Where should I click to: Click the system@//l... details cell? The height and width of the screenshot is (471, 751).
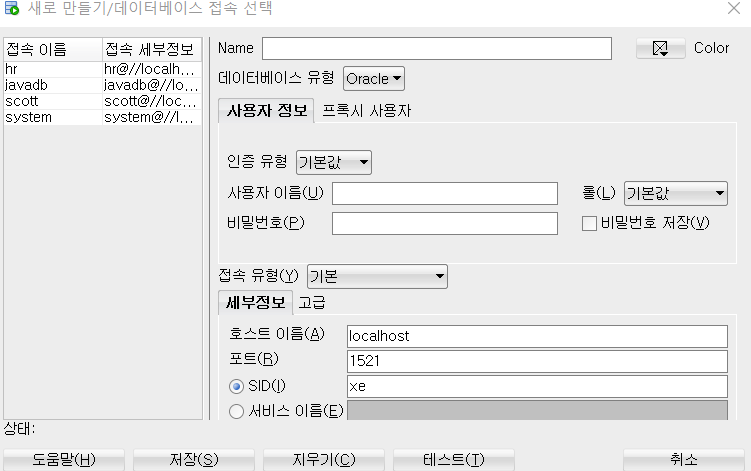(x=152, y=117)
